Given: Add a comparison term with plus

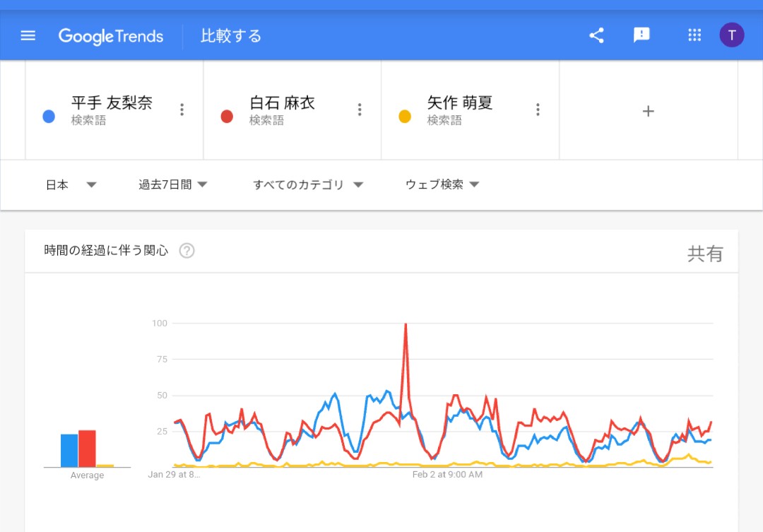Looking at the screenshot, I should (649, 111).
